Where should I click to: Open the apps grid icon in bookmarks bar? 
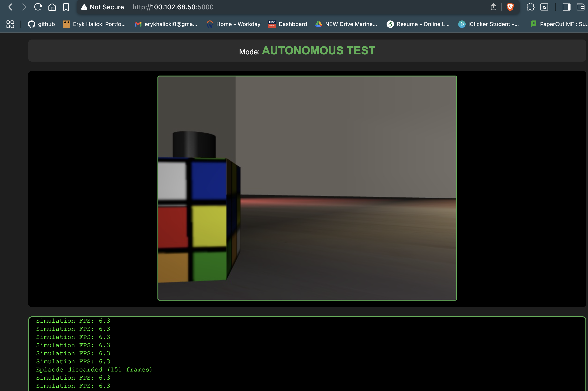10,24
